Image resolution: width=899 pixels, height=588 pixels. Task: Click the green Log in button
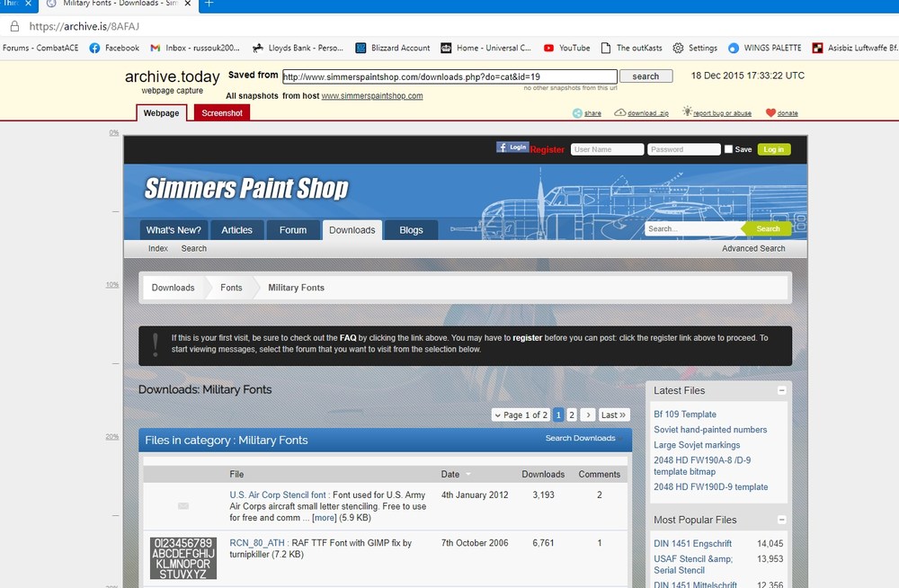(774, 149)
